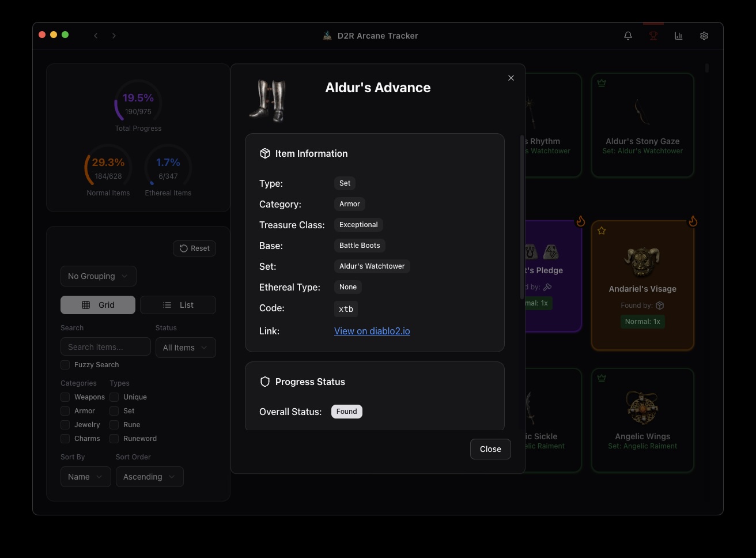Open notifications via the bell icon
756x558 pixels.
628,36
